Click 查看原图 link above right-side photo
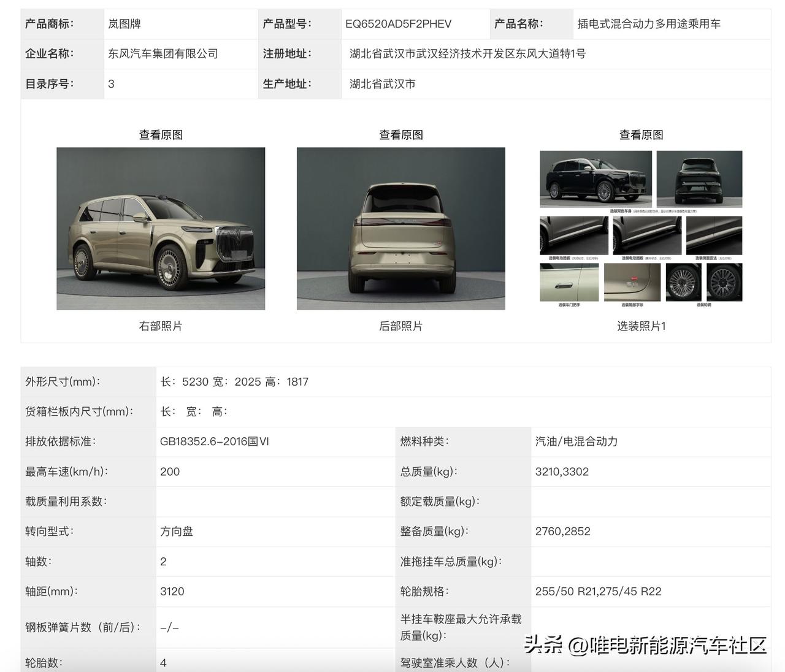785x672 pixels. click(x=161, y=135)
